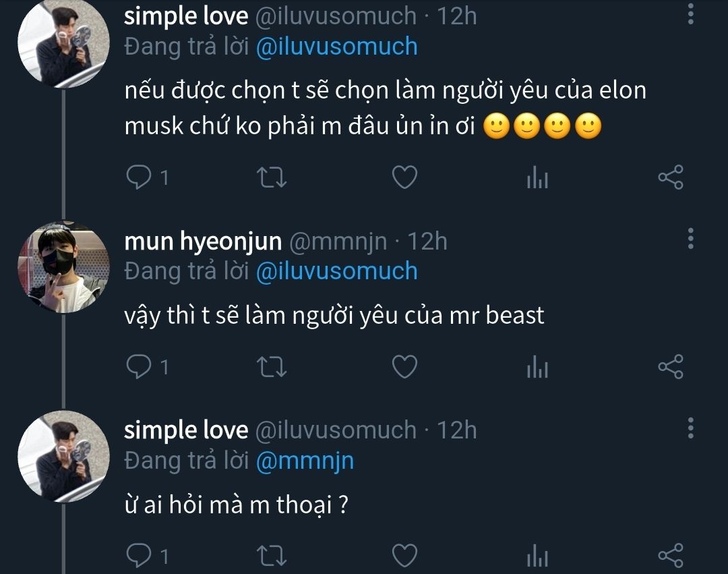Open more options on the first tweet
728x574 pixels.
pyautogui.click(x=690, y=15)
